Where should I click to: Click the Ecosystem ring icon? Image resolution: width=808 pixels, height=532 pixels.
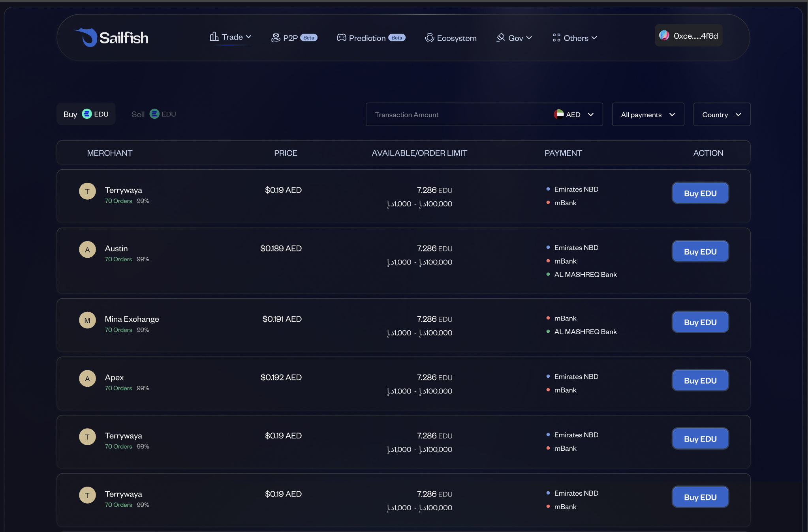pos(430,38)
